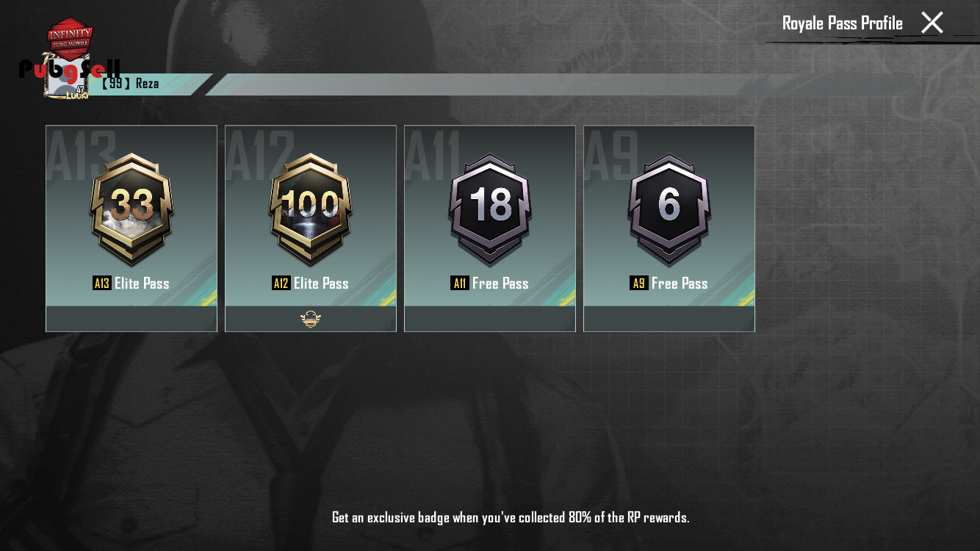980x551 pixels.
Task: Select the A9 Free Pass label
Action: (x=669, y=283)
